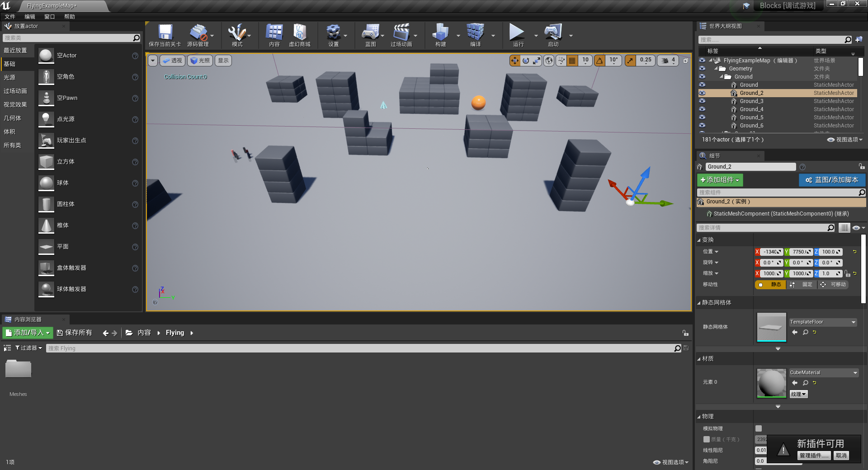Open Cinematics toolbar icon
The image size is (868, 470).
pyautogui.click(x=401, y=35)
